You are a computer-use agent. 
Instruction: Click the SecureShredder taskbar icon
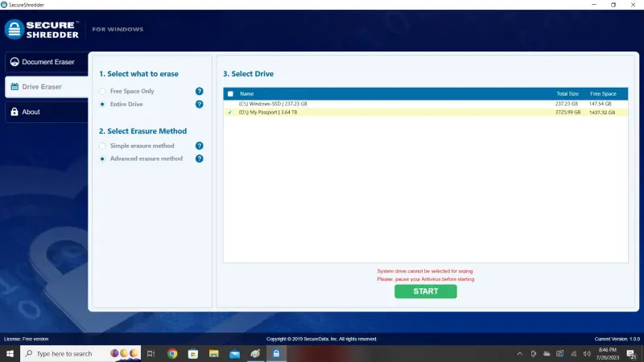pos(276,353)
